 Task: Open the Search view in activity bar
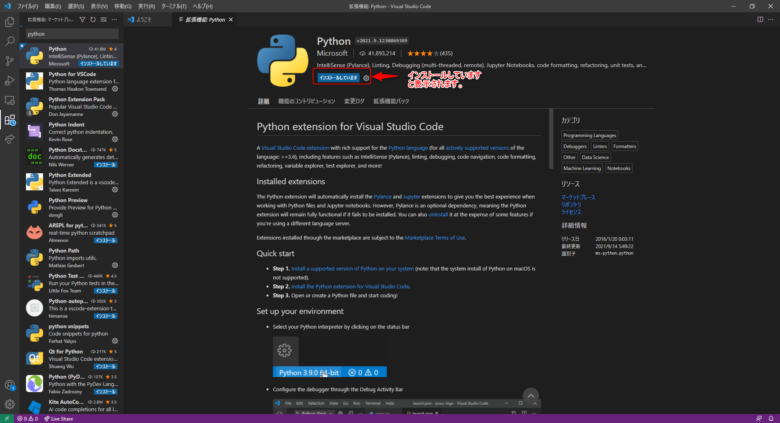9,42
